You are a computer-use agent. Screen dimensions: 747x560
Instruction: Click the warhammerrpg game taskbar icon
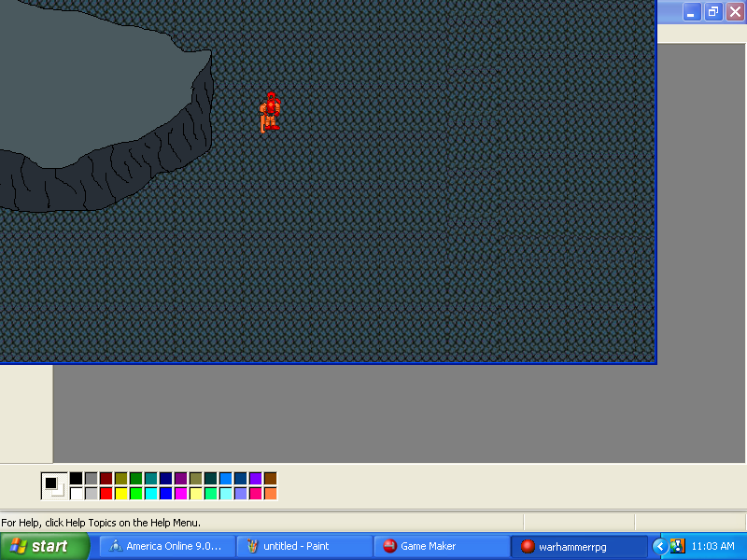click(529, 546)
